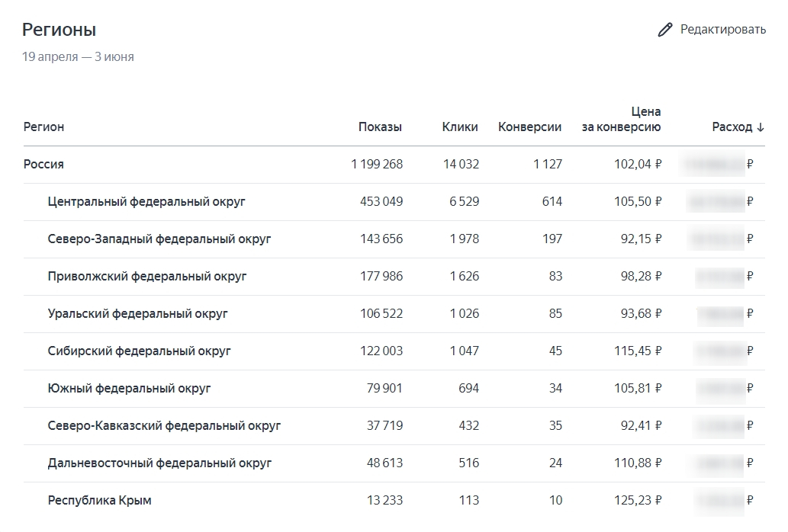
Task: Click the pencil edit icon
Action: coord(665,30)
